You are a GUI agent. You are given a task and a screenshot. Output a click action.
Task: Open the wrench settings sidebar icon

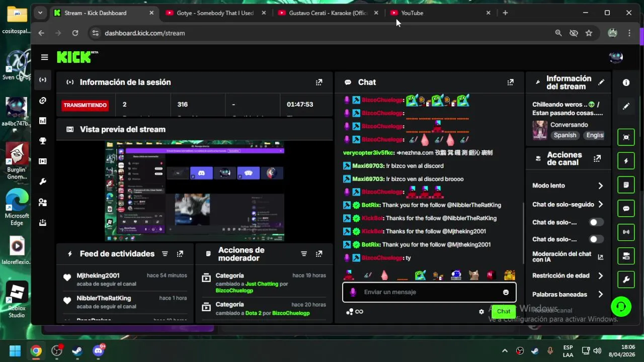pos(43,182)
